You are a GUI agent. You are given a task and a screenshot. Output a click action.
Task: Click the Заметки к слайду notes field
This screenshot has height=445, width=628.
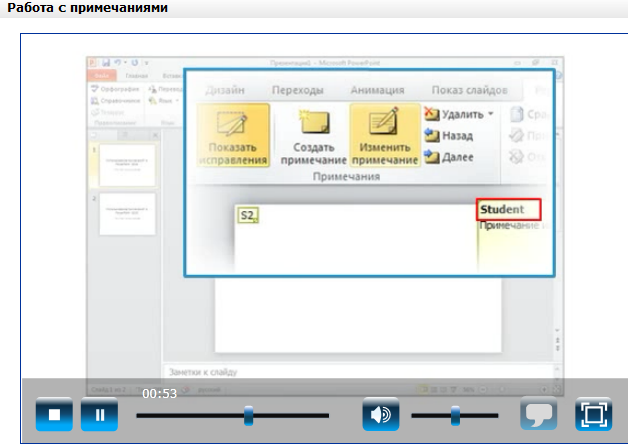[x=358, y=372]
